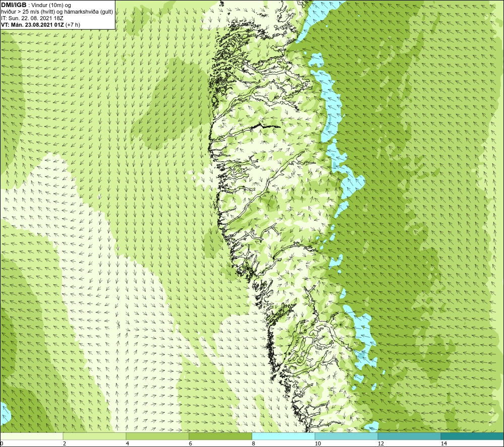Click the 'hviður > 25 m/s' legend line

(57, 12)
